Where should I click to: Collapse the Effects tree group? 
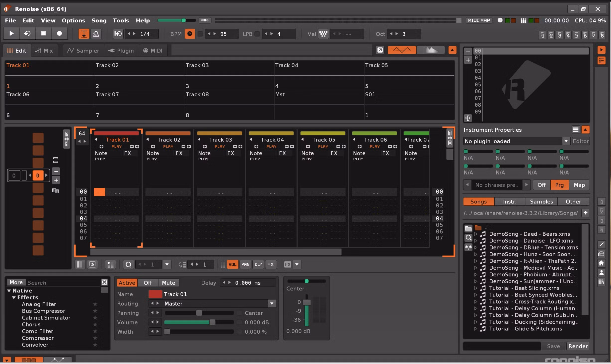click(14, 297)
